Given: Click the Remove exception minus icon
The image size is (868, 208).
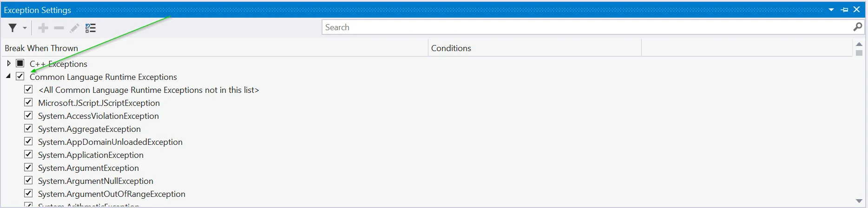Looking at the screenshot, I should pyautogui.click(x=59, y=28).
